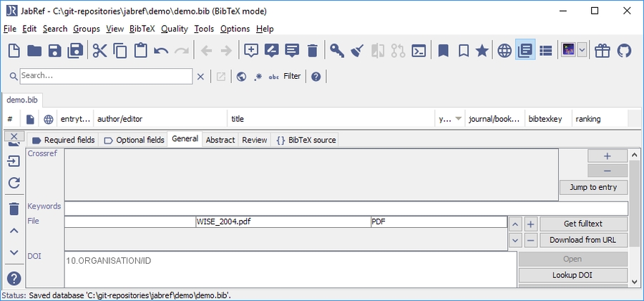Switch to Review tab
Viewport: 644px width, 301px height.
click(x=255, y=140)
